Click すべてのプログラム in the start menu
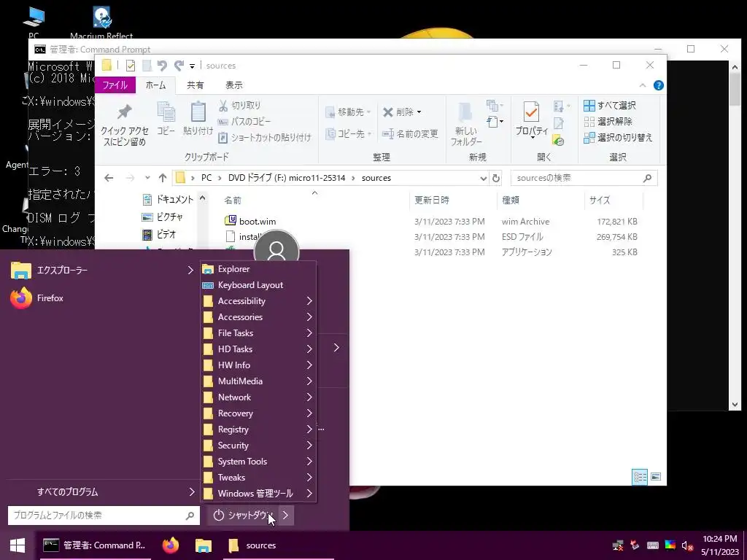The image size is (747, 560). tap(102, 492)
